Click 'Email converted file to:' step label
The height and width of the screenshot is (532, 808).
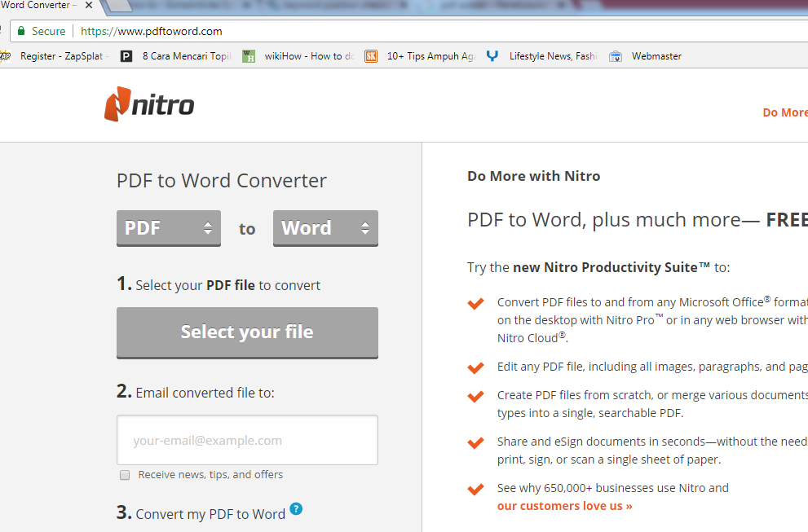point(205,393)
